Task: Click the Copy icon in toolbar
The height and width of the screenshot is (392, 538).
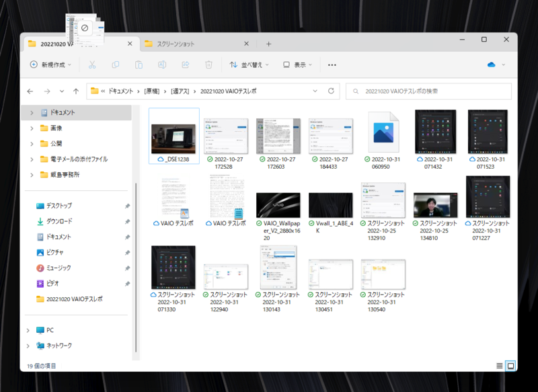Action: pos(116,65)
